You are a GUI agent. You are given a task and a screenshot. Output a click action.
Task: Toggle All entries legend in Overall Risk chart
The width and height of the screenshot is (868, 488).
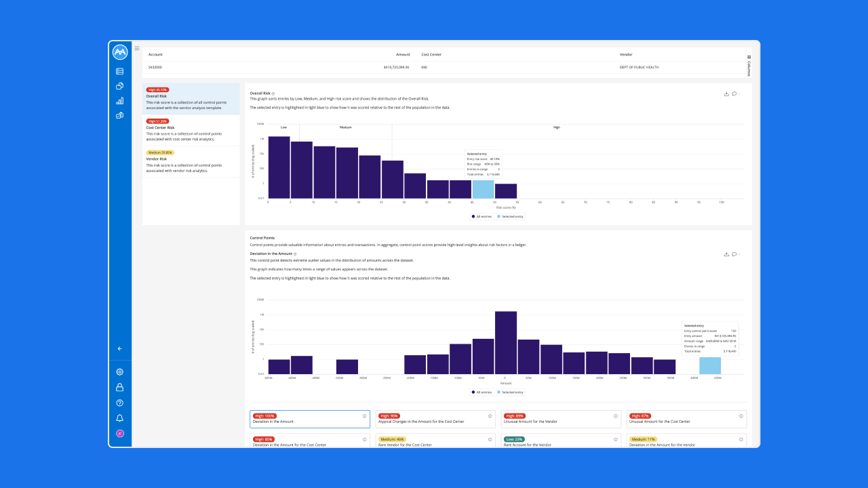482,217
